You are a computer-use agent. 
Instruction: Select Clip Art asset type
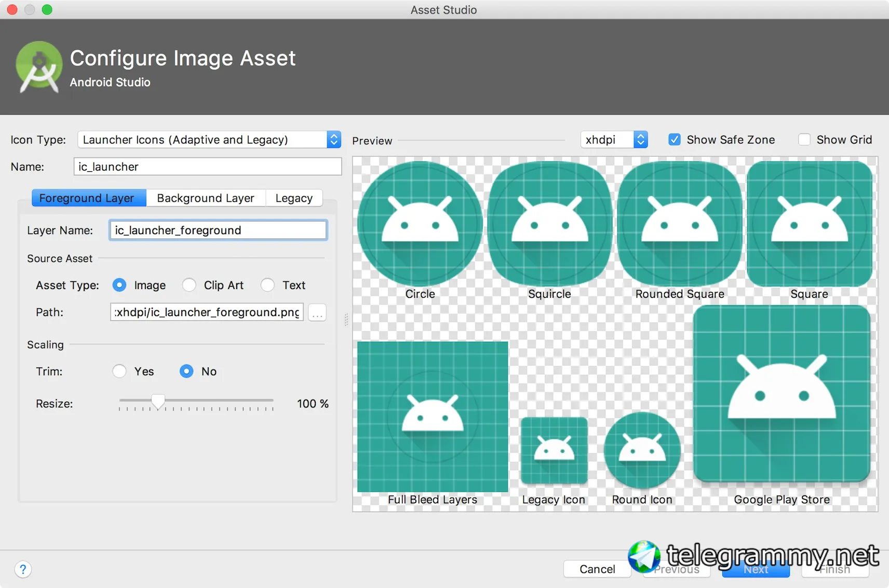click(190, 285)
